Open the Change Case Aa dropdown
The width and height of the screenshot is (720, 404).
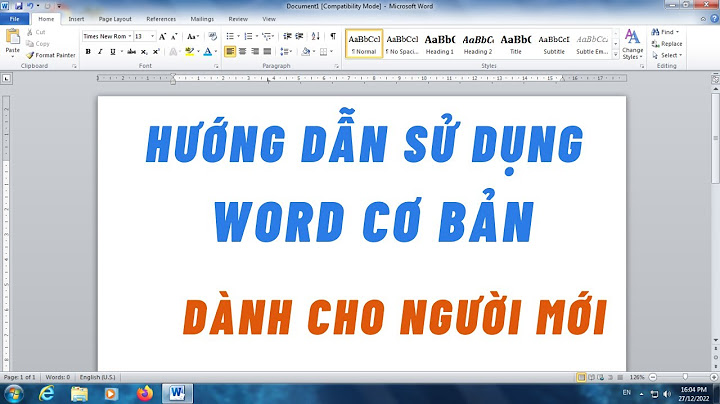tap(193, 36)
